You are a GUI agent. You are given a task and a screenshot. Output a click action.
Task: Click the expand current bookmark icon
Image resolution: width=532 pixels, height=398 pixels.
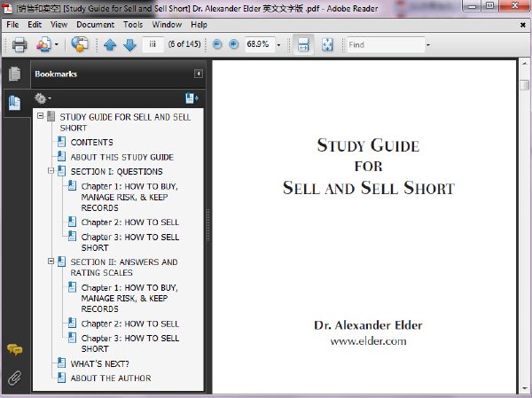point(192,98)
